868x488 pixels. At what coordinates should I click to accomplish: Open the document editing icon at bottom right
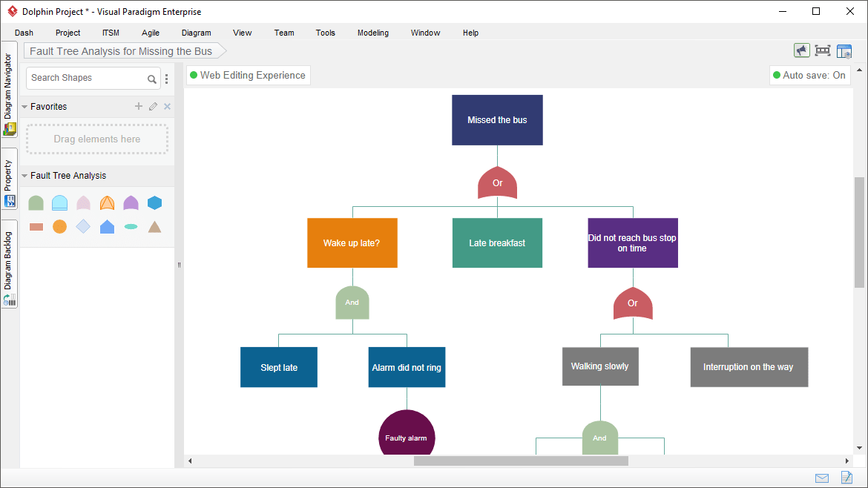tap(846, 478)
